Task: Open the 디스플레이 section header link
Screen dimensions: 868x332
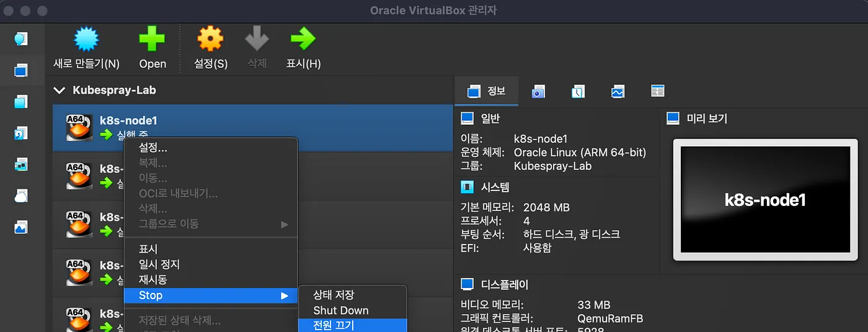Action: [x=505, y=285]
